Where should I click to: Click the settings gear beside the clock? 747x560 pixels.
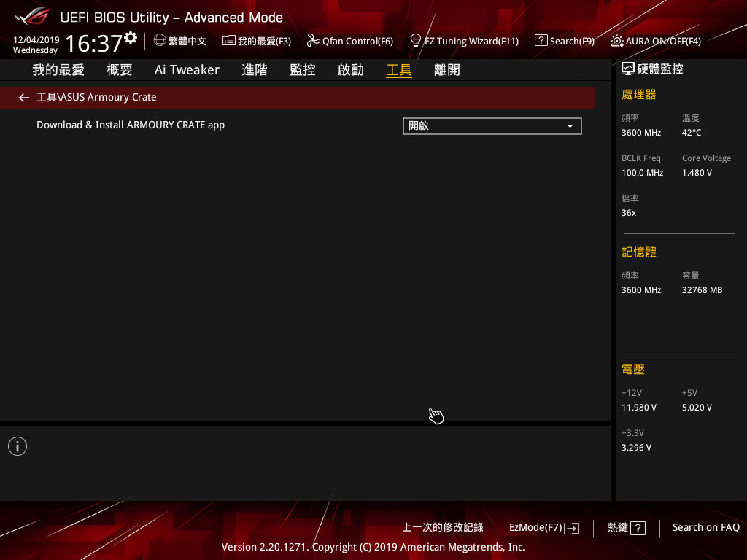point(131,37)
